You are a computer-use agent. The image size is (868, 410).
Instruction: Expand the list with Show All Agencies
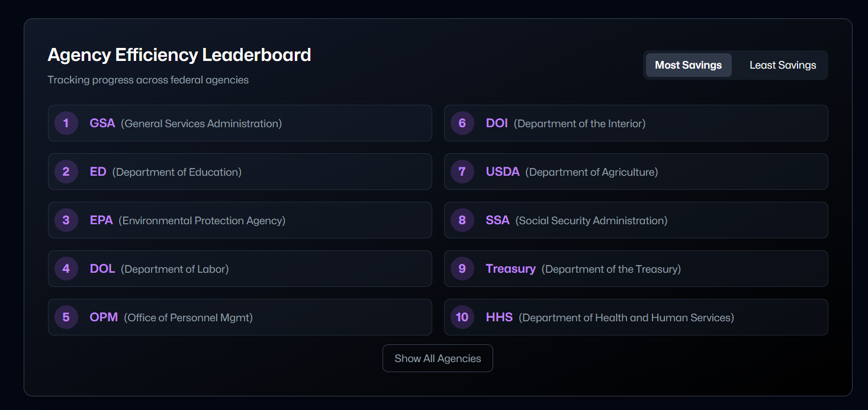[x=438, y=359]
